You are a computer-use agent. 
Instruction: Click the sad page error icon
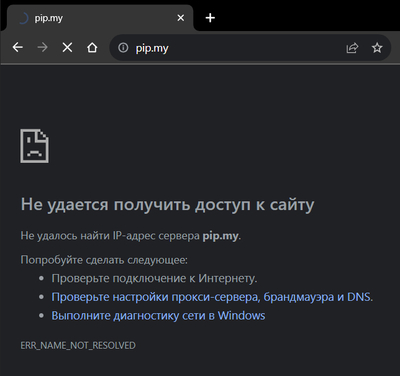(35, 146)
